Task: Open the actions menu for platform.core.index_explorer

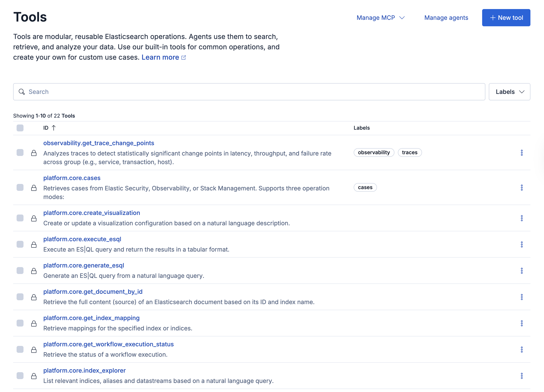Action: (522, 376)
